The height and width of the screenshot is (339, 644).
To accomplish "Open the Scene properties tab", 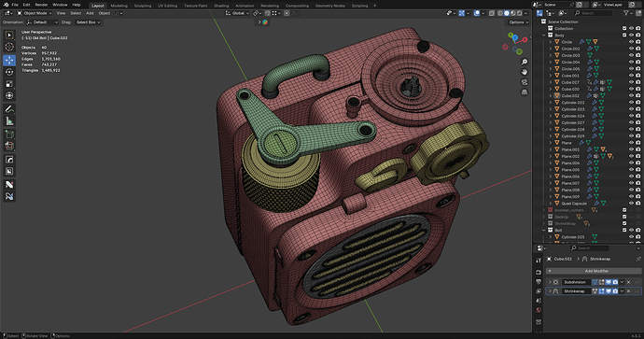I will pos(539,301).
